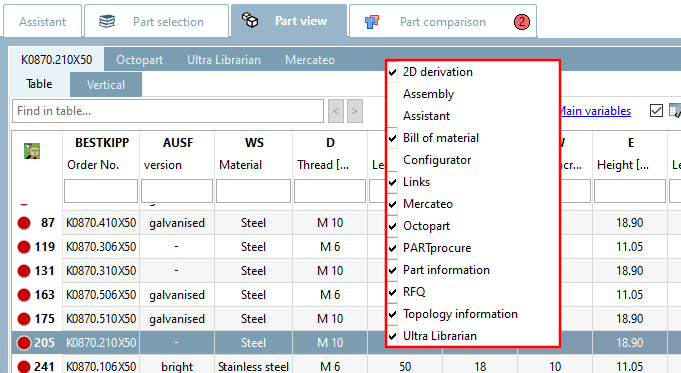Click the D Thread column header

330,154
